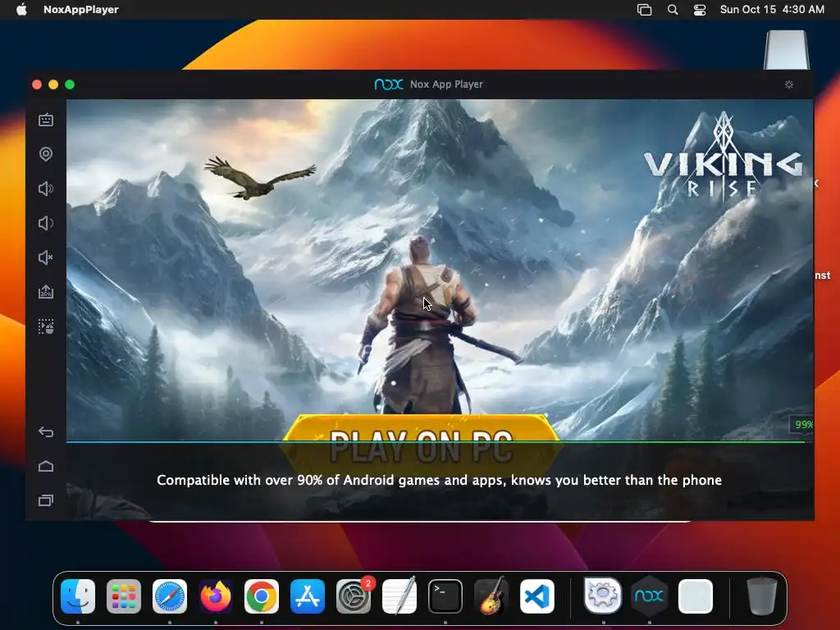The width and height of the screenshot is (840, 630).
Task: Open Spotlight search in the menu bar
Action: click(673, 10)
